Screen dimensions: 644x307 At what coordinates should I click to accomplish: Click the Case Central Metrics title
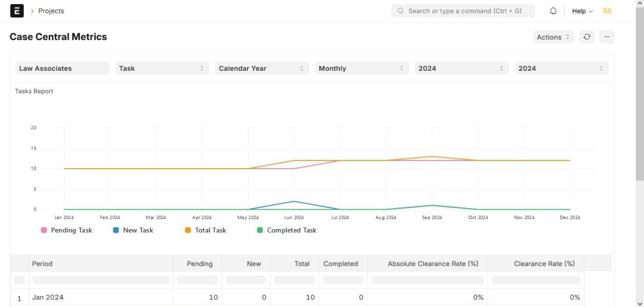point(58,37)
